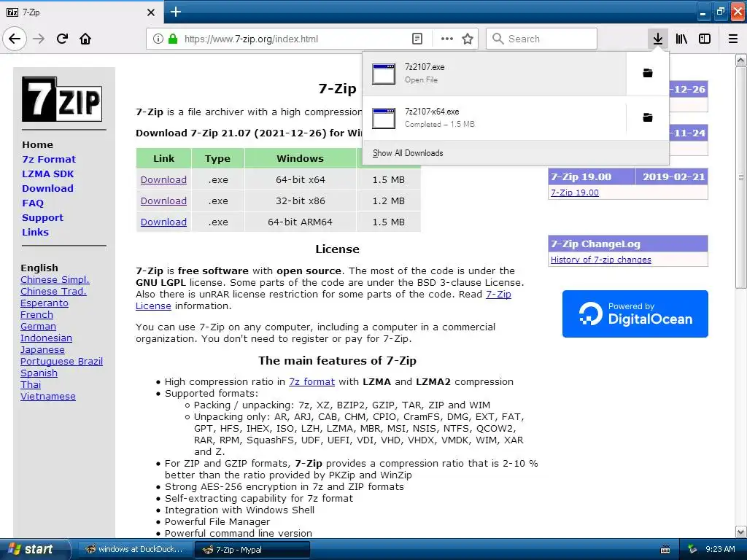Download the 32-bit x86 .exe installer
Screen dimensions: 747x560
click(163, 201)
